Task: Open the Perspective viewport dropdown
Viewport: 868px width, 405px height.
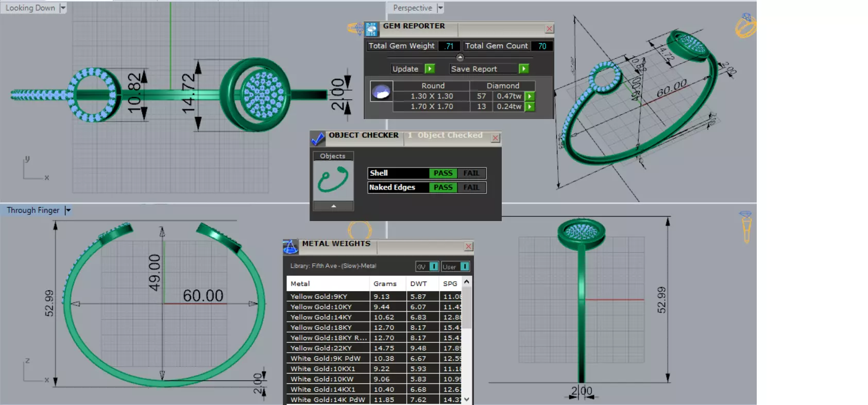Action: point(440,8)
